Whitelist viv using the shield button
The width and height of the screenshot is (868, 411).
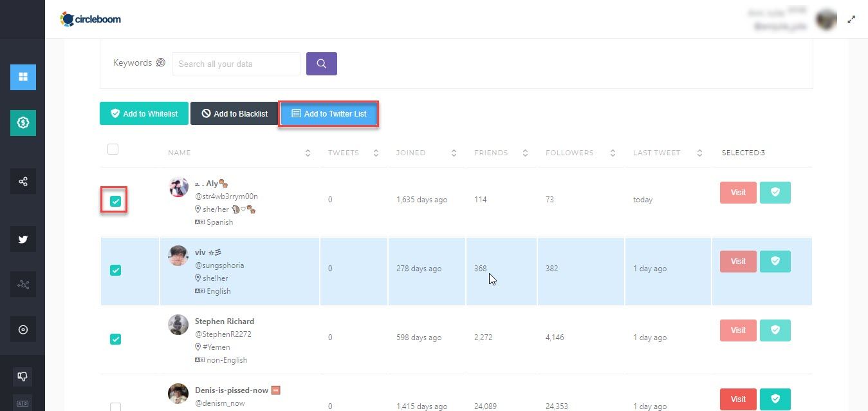point(775,262)
